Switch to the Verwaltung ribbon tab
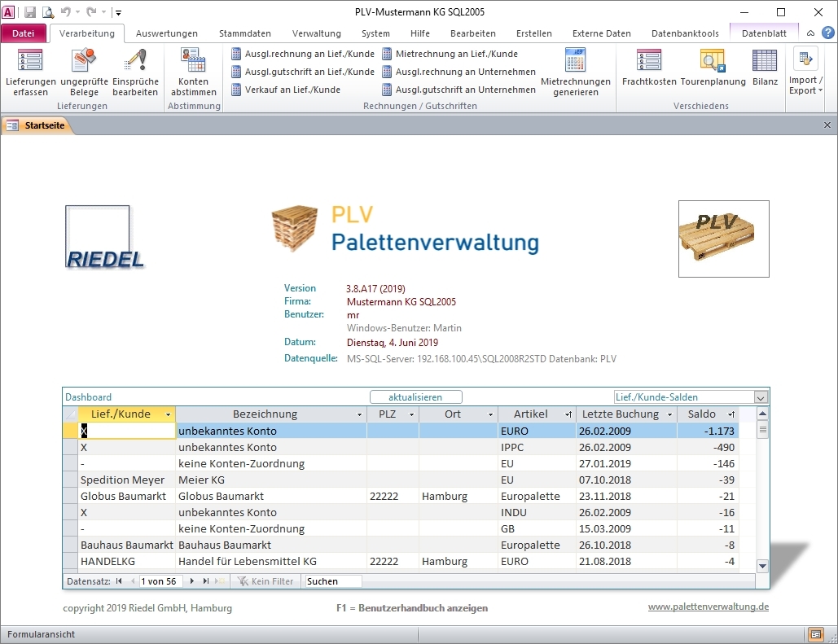The image size is (838, 644). pyautogui.click(x=316, y=33)
